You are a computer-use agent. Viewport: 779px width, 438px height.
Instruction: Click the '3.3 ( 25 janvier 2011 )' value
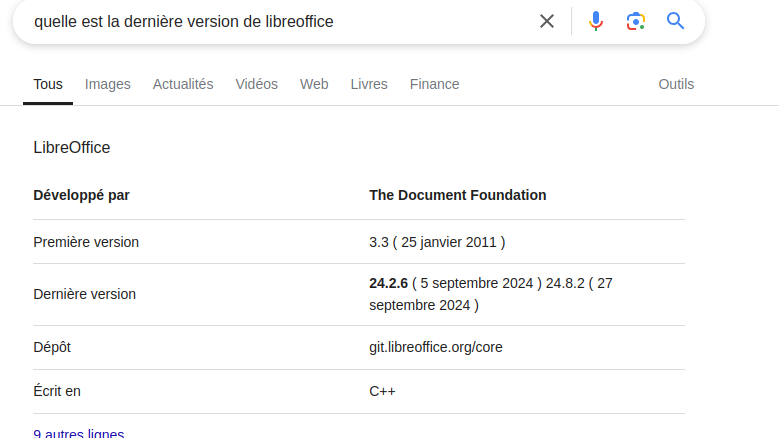click(x=437, y=242)
